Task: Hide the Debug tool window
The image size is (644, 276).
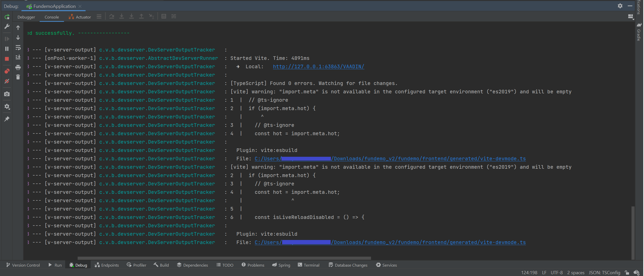Action: click(x=630, y=6)
